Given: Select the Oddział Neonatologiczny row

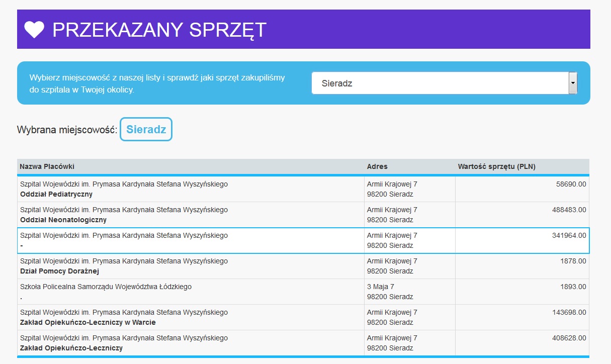Looking at the screenshot, I should point(191,215).
